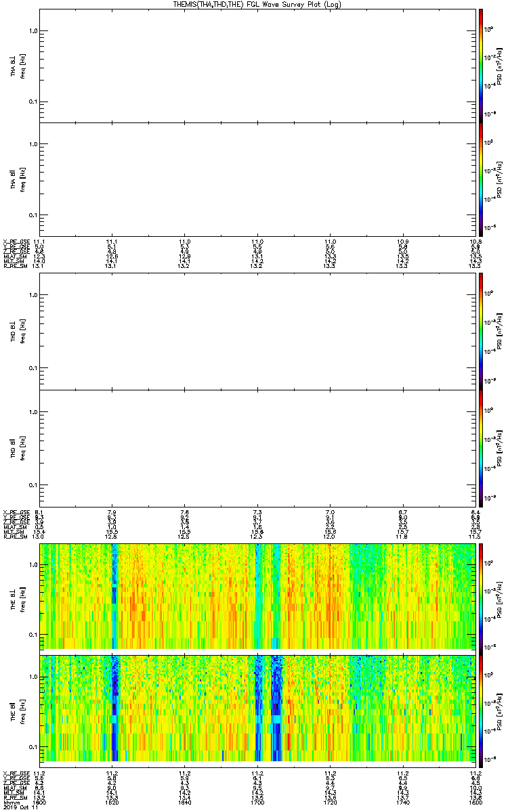Viewport: 508px width, 812px height.
Task: Click the freq [Hz] label of the THA Bll panel
Action: pyautogui.click(x=24, y=179)
